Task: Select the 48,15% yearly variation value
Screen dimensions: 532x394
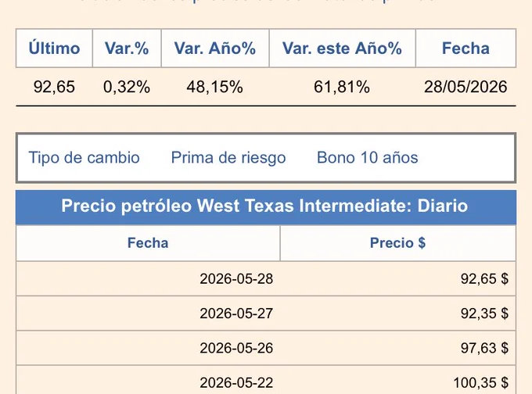Action: (x=215, y=87)
